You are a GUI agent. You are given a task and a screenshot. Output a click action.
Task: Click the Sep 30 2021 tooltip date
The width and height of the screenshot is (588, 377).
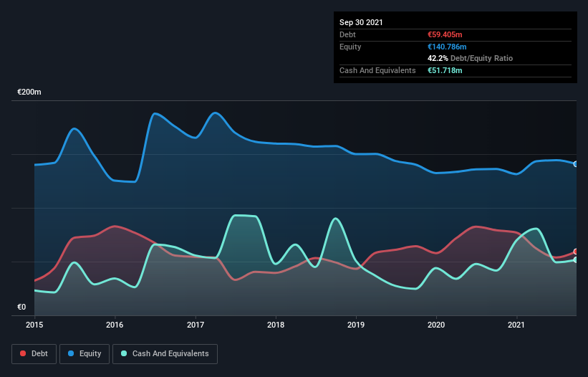tap(361, 22)
